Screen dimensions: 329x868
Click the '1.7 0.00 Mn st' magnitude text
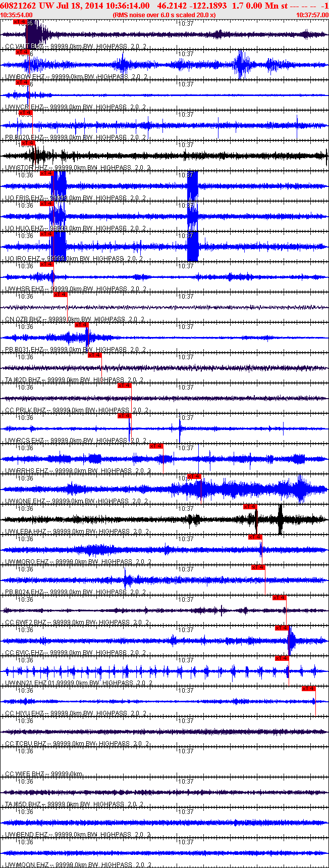tap(260, 6)
